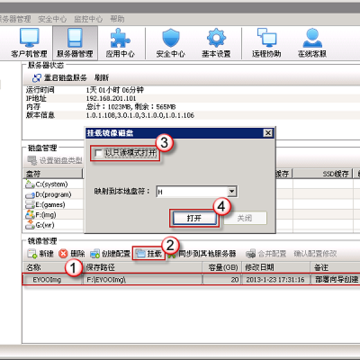Click 关闭 button in mount dialog
The image size is (360, 360).
[245, 218]
